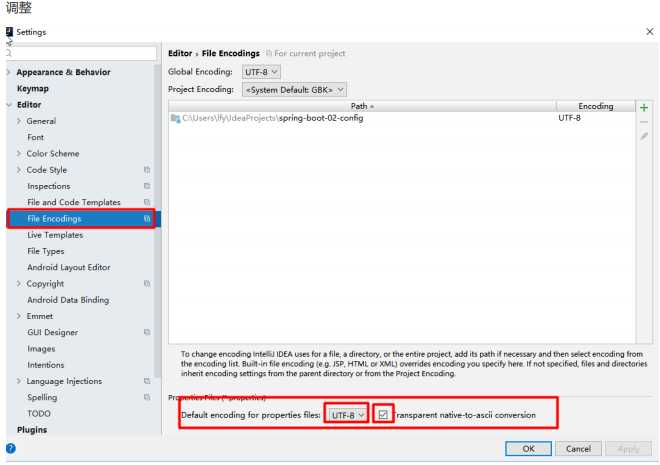The height and width of the screenshot is (465, 660).
Task: Click the project icon beside Language Injections
Action: click(x=147, y=381)
